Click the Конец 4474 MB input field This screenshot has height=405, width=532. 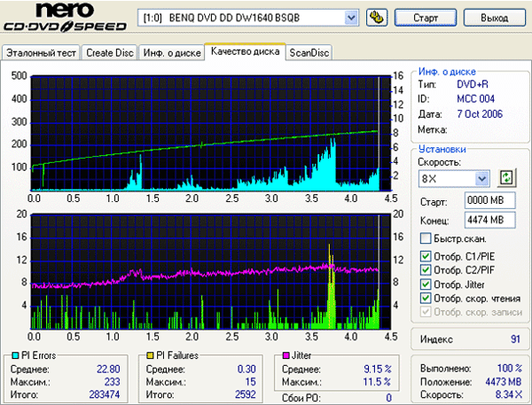(x=483, y=218)
